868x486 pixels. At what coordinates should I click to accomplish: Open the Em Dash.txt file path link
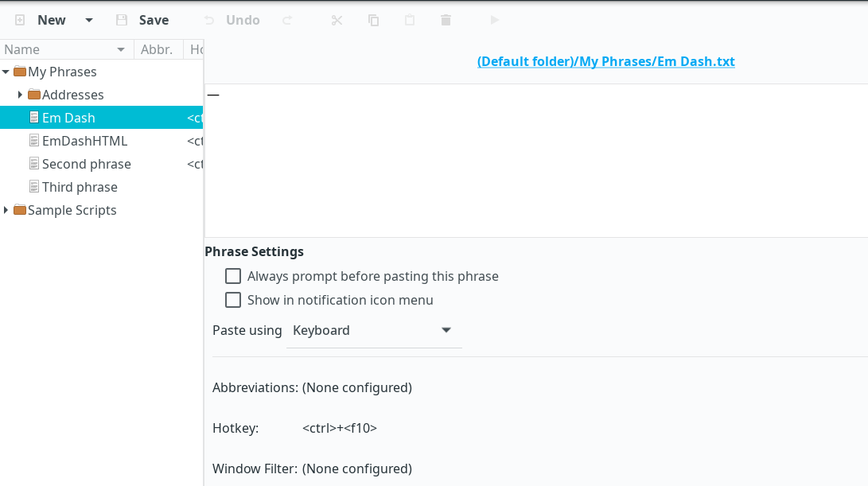[605, 61]
